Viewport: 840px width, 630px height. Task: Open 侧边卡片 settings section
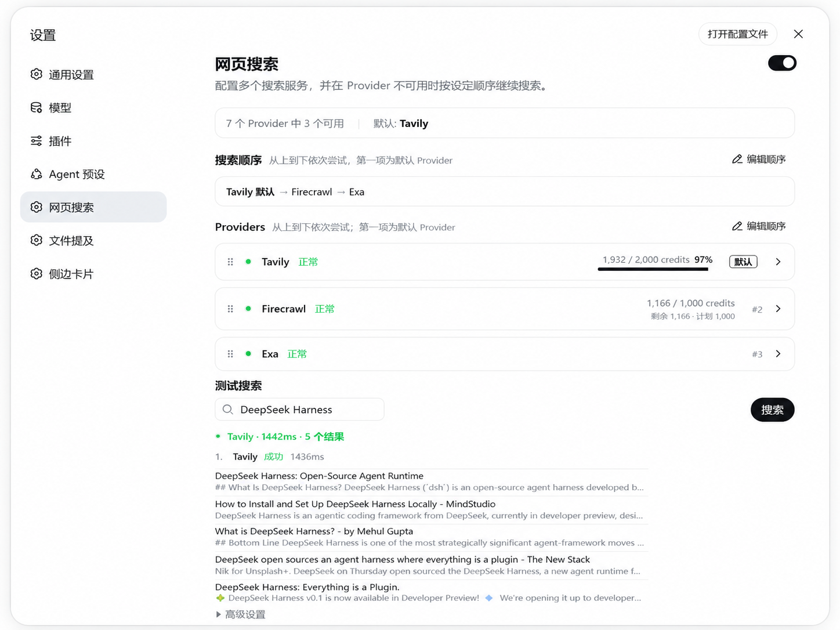[x=93, y=274]
